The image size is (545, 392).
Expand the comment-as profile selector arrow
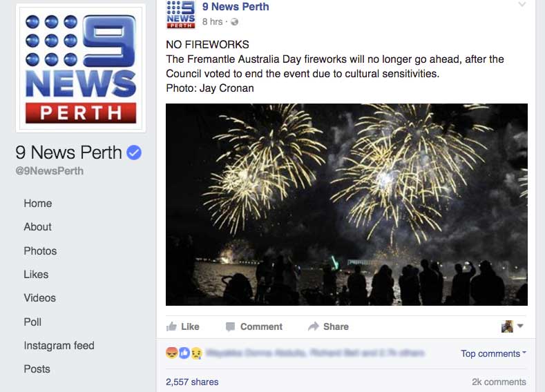tap(520, 326)
